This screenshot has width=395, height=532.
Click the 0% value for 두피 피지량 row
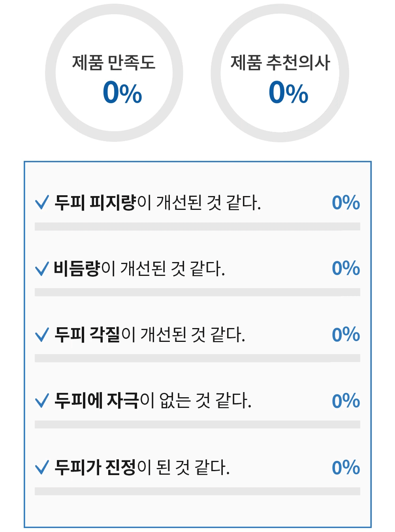click(346, 203)
